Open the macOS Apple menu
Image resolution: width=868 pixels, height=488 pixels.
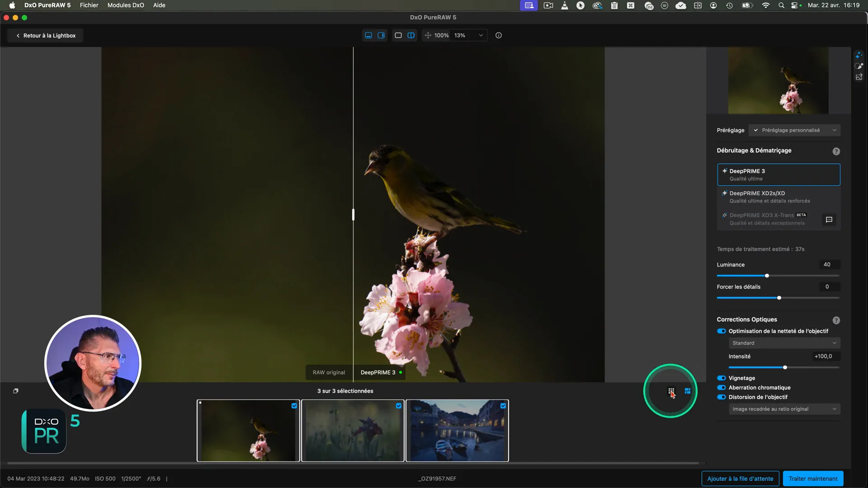click(x=12, y=5)
